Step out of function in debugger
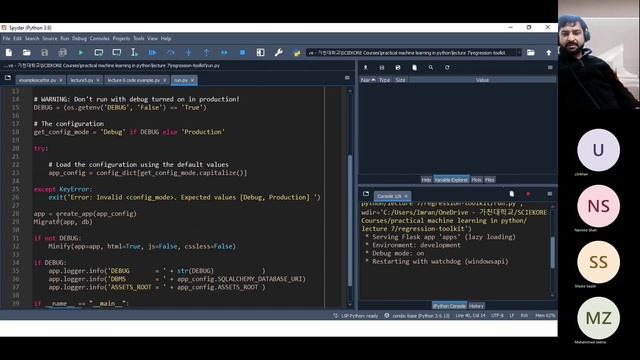640x360 pixels. 207,53
